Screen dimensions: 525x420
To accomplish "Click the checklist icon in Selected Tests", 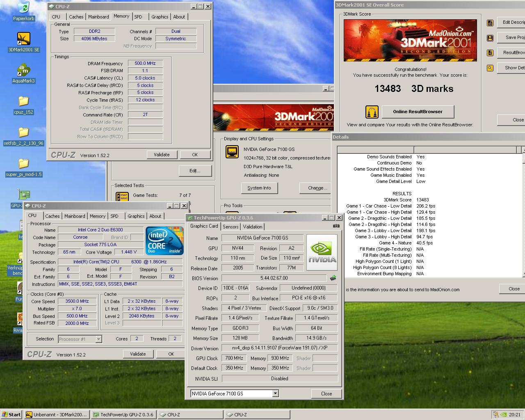I will (122, 196).
